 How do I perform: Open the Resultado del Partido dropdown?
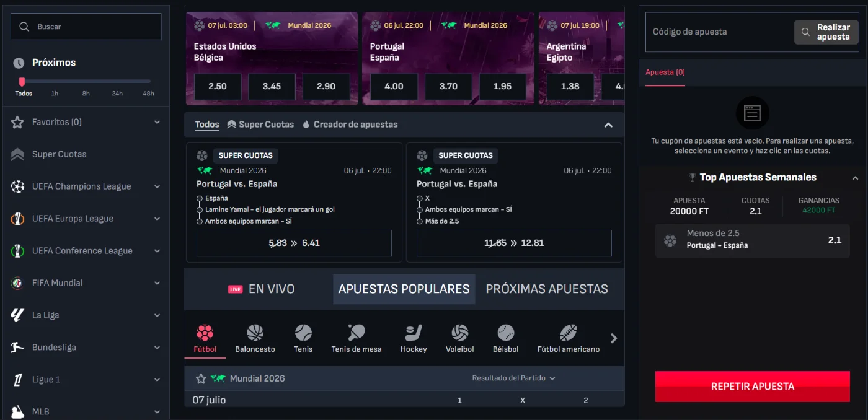[513, 378]
